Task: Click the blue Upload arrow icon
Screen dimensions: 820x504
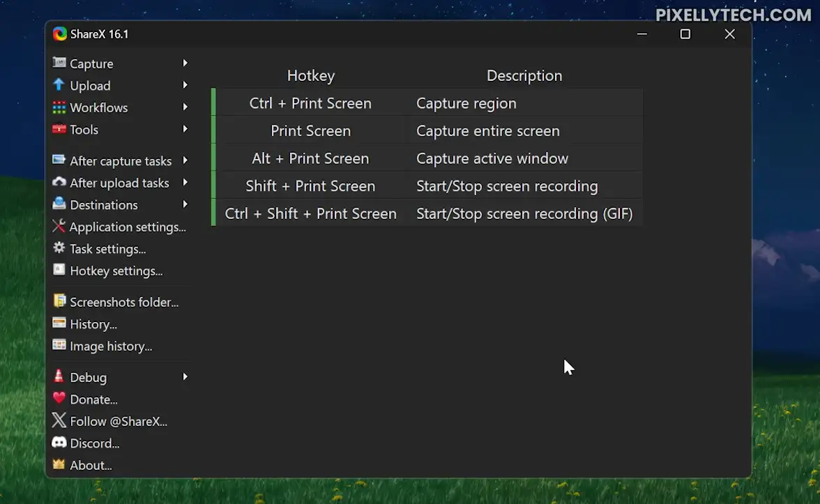Action: click(x=59, y=85)
